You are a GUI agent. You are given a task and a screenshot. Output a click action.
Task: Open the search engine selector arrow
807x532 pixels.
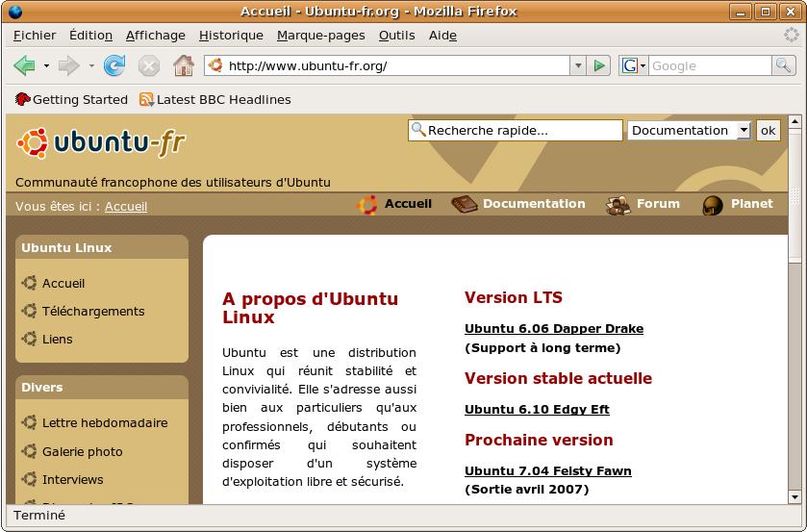(x=643, y=66)
